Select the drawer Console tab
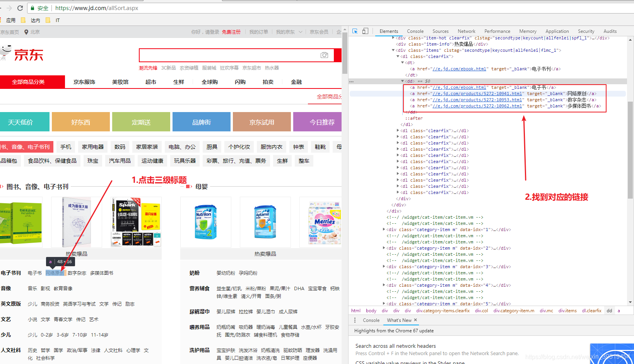 pyautogui.click(x=371, y=320)
